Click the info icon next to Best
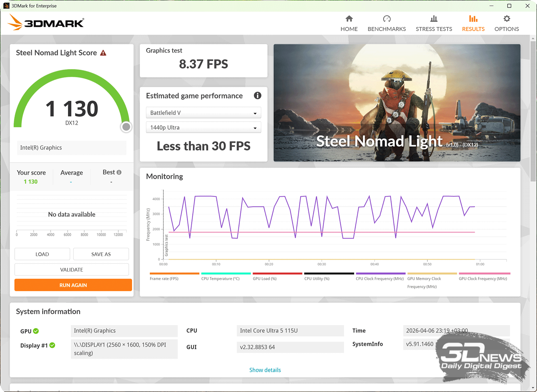537x392 pixels. (119, 172)
